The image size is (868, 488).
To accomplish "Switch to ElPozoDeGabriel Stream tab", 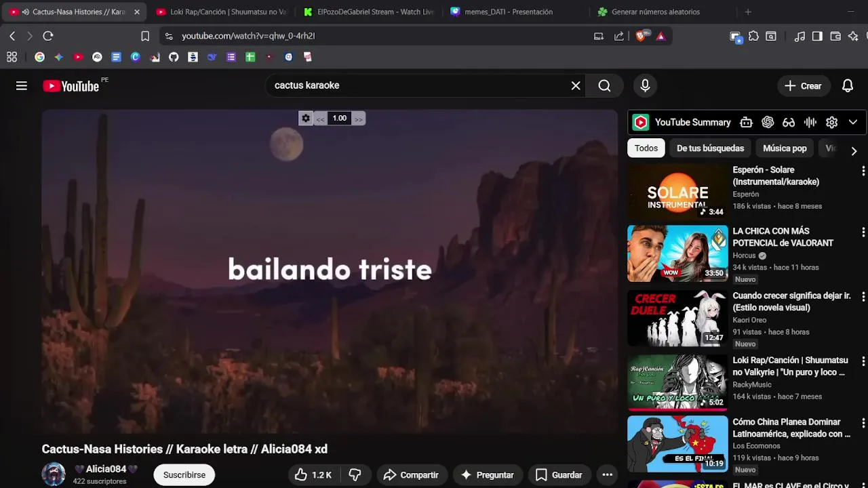I will [x=370, y=12].
